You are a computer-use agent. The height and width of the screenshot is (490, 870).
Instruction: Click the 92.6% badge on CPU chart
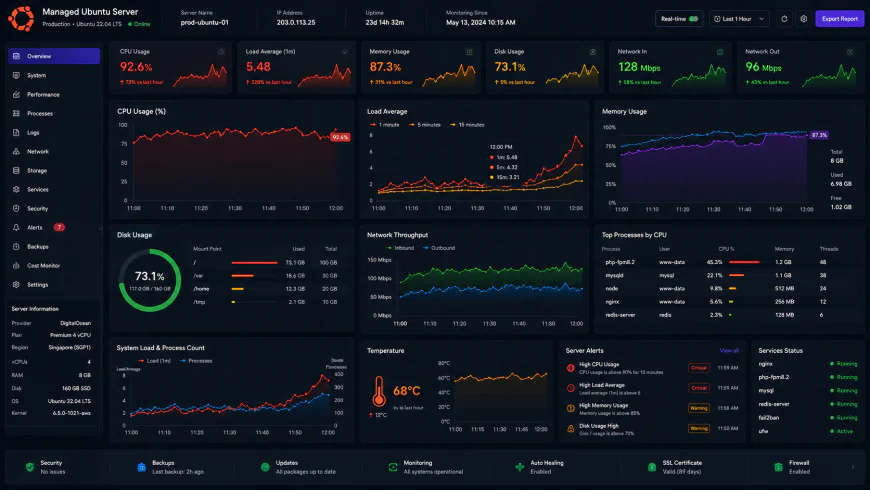[x=340, y=137]
